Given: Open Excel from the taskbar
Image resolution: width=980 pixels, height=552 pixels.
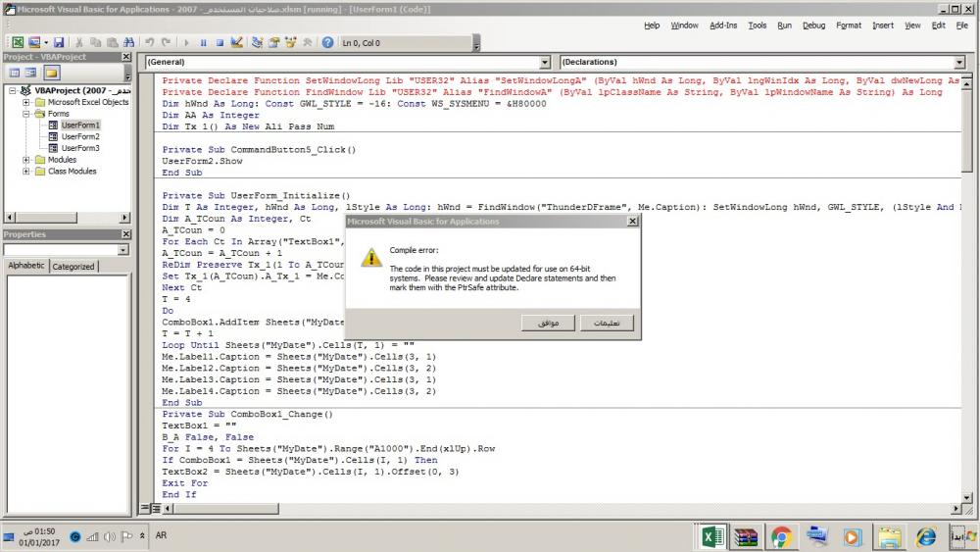Looking at the screenshot, I should click(712, 537).
